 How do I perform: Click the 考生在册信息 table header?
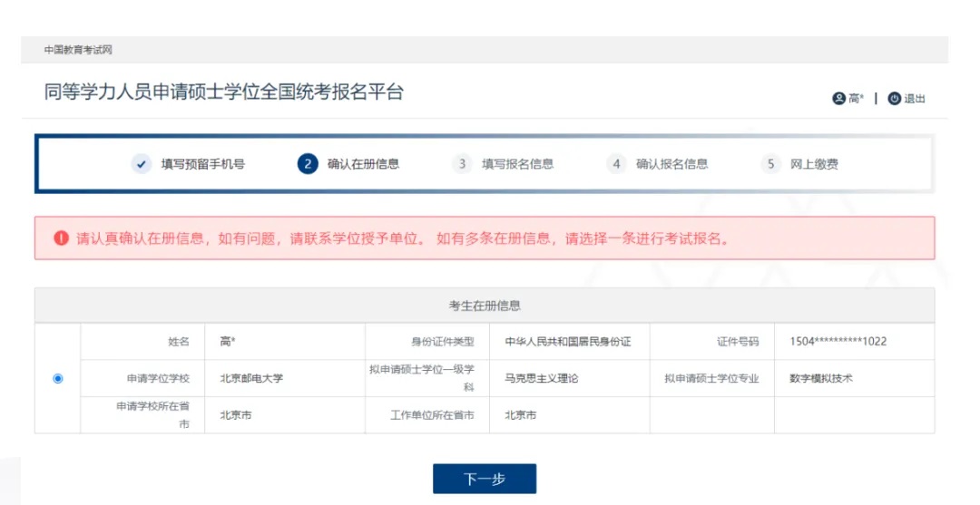point(485,306)
